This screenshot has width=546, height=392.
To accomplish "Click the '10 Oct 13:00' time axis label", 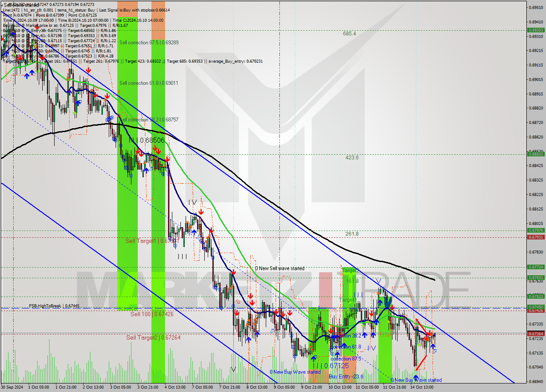I will [x=340, y=387].
